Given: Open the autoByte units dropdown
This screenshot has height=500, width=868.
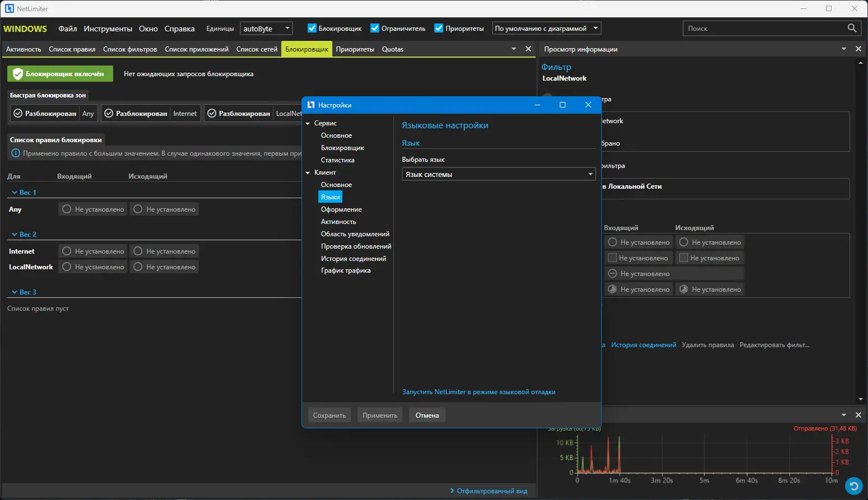Looking at the screenshot, I should (266, 29).
